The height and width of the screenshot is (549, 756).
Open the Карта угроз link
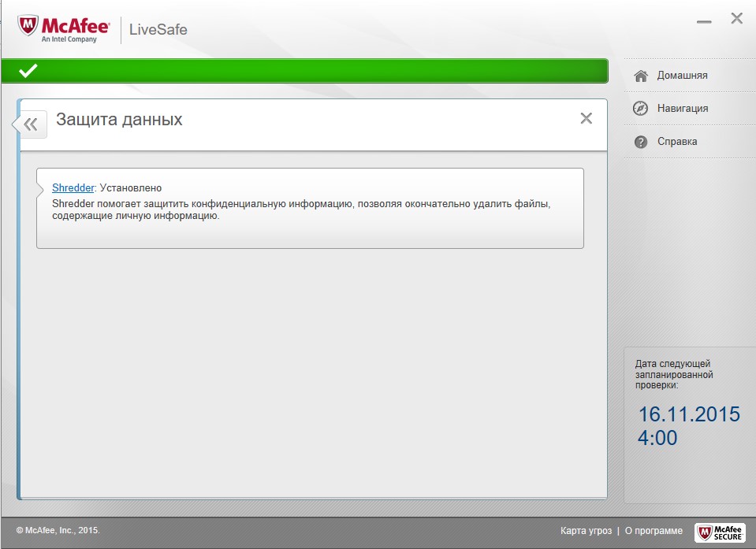coord(586,531)
